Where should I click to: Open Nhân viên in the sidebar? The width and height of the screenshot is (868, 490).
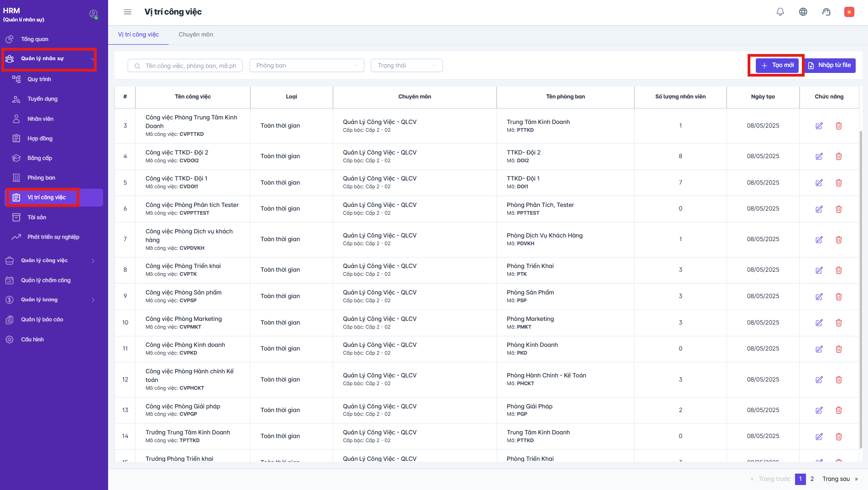click(x=40, y=119)
